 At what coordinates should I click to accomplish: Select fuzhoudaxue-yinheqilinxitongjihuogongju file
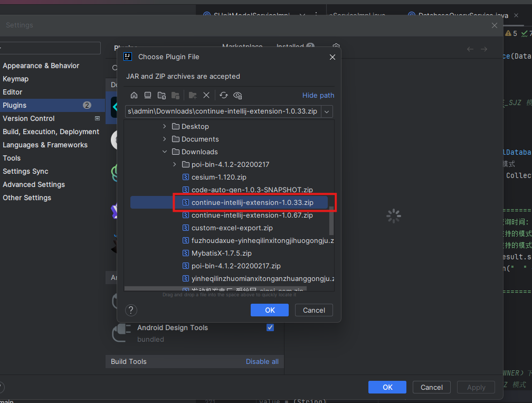click(258, 240)
